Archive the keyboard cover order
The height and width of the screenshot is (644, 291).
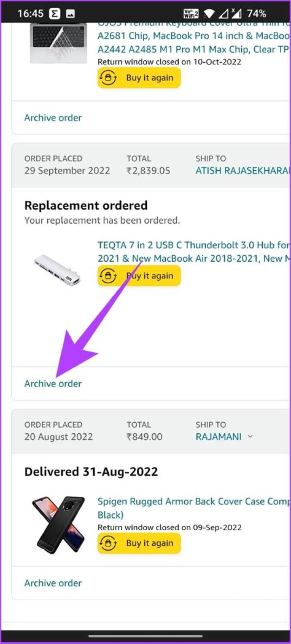[53, 118]
